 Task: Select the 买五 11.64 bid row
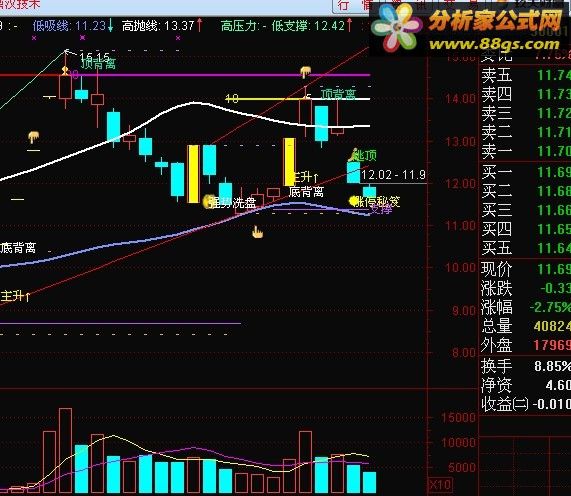pyautogui.click(x=525, y=248)
